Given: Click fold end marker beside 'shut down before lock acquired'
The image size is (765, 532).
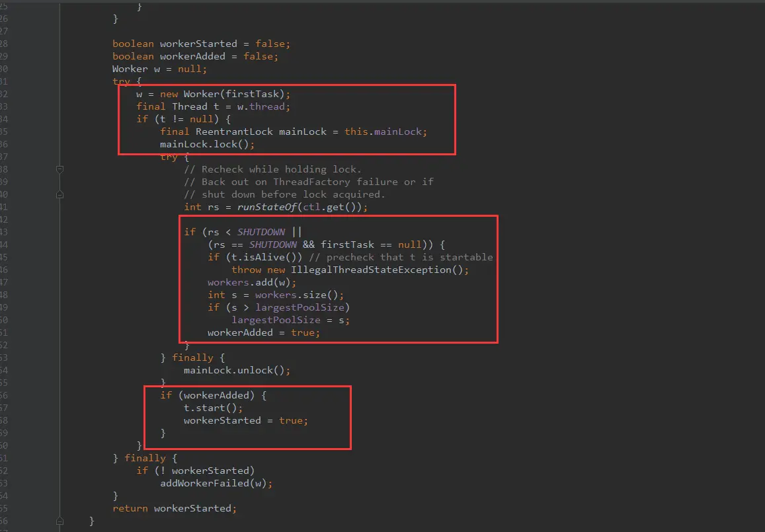Looking at the screenshot, I should click(60, 194).
